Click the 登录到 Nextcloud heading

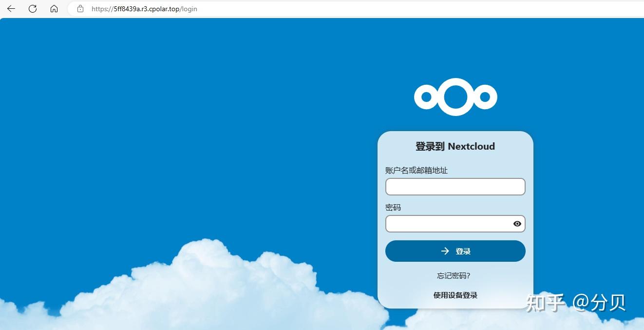pyautogui.click(x=455, y=146)
